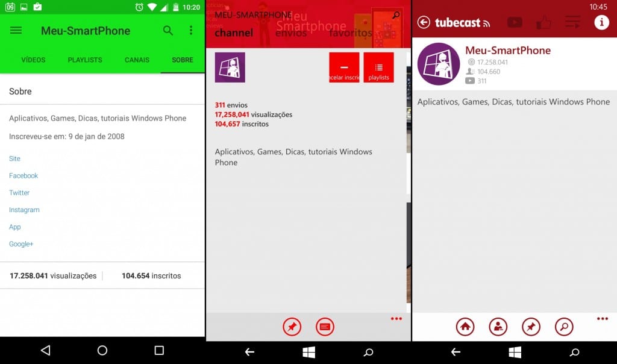The width and height of the screenshot is (617, 364).
Task: Tap right phone Windows start logo
Action: pos(515,352)
